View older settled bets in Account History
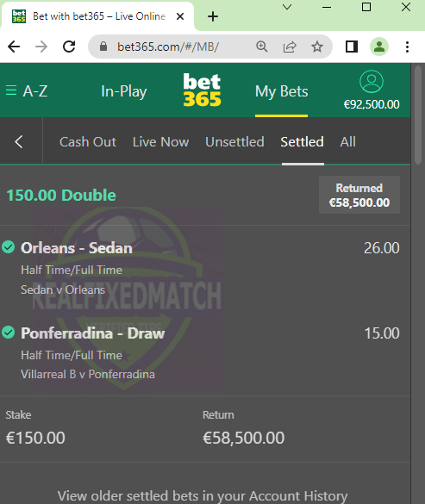Image resolution: width=425 pixels, height=504 pixels. point(203,495)
